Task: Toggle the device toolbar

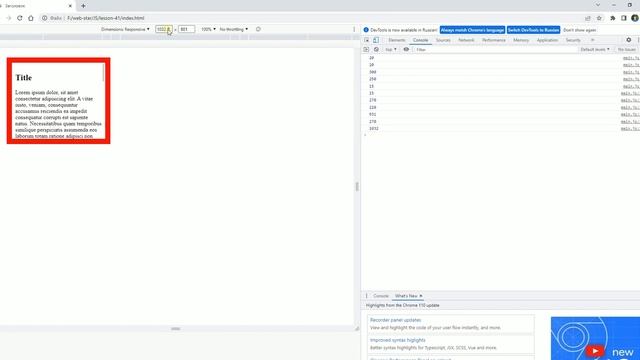Action: point(376,40)
